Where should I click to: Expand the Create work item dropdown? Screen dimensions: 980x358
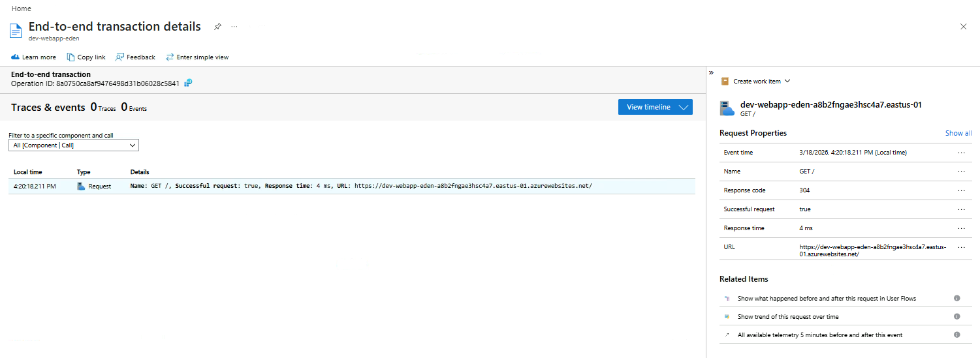755,82
